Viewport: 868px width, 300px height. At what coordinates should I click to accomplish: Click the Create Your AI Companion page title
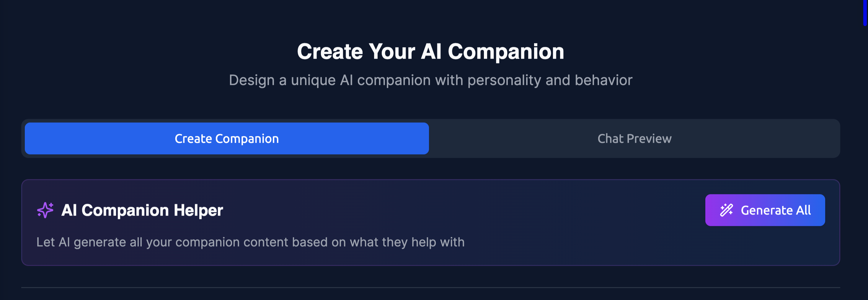pyautogui.click(x=431, y=51)
